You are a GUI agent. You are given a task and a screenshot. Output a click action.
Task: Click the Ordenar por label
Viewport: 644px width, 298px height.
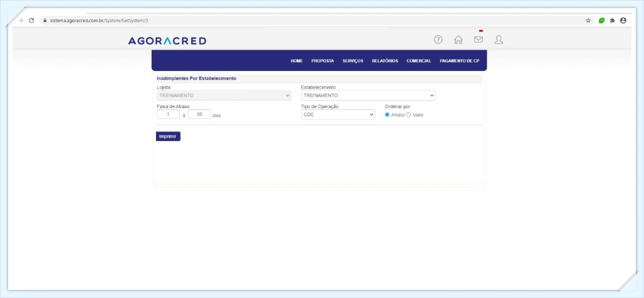[x=397, y=106]
